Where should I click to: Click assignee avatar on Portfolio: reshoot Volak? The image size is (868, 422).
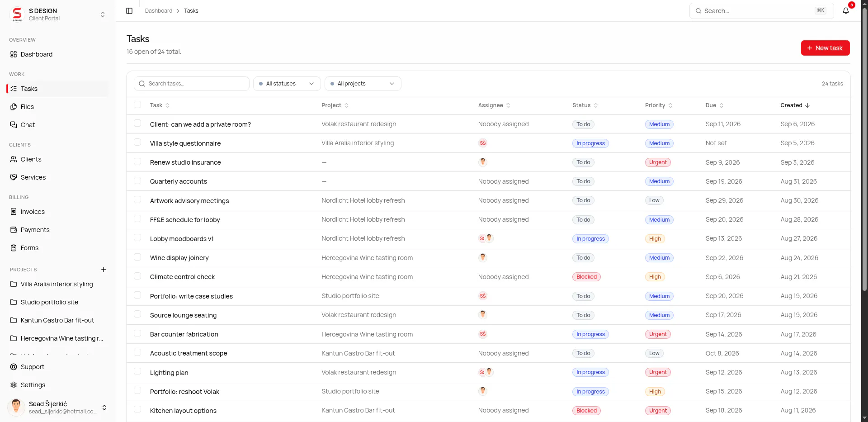[483, 391]
